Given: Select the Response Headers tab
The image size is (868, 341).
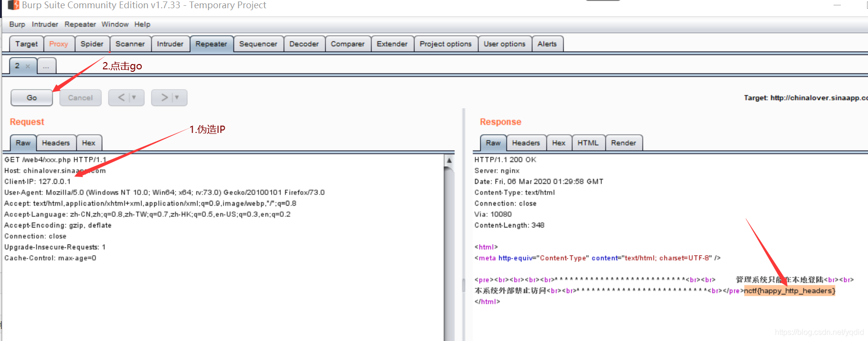Looking at the screenshot, I should (526, 143).
